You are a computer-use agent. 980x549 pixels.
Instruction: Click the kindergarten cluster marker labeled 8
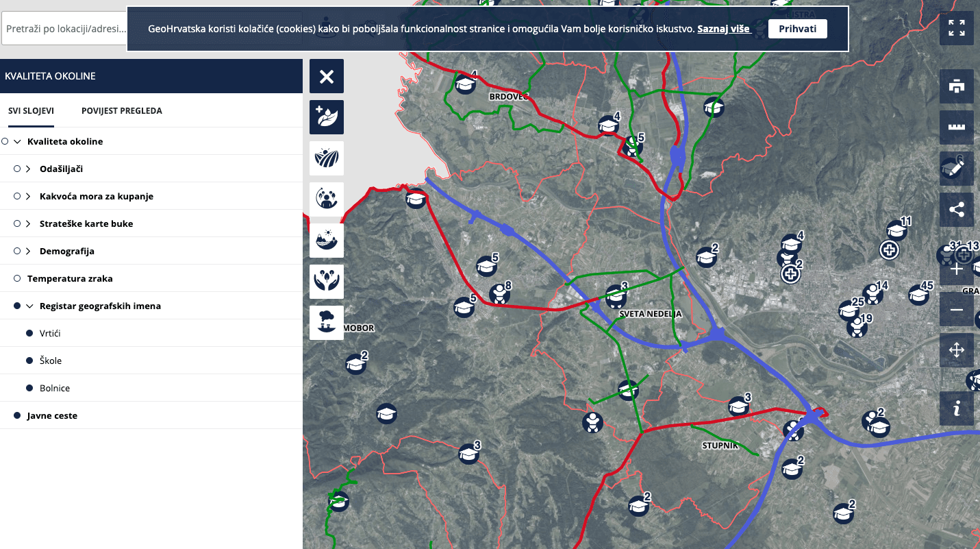[499, 295]
